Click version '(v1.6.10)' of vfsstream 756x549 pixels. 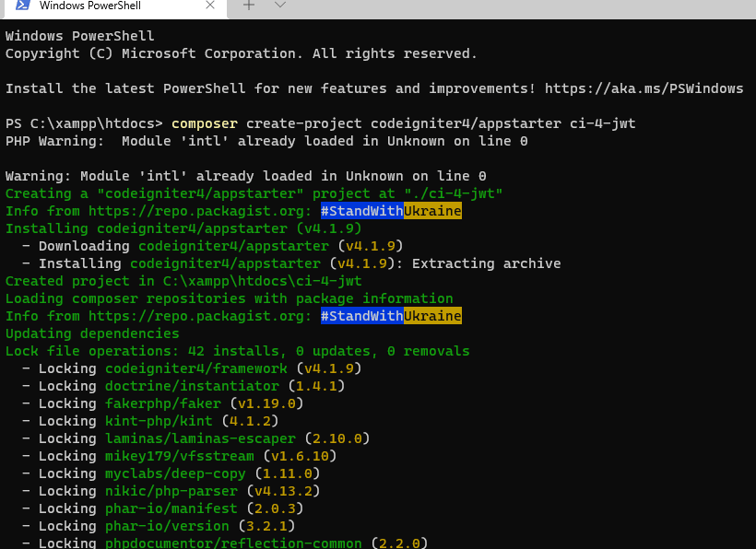click(x=300, y=456)
